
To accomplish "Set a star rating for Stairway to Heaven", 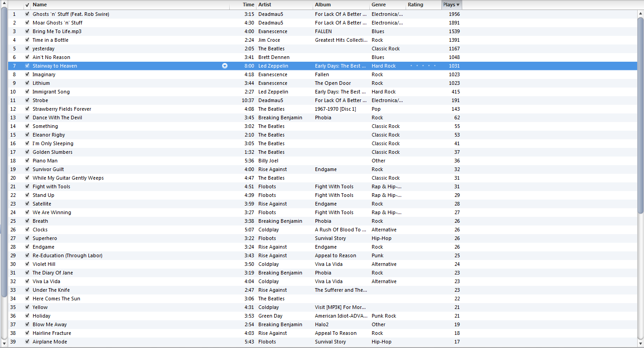I will pyautogui.click(x=423, y=66).
